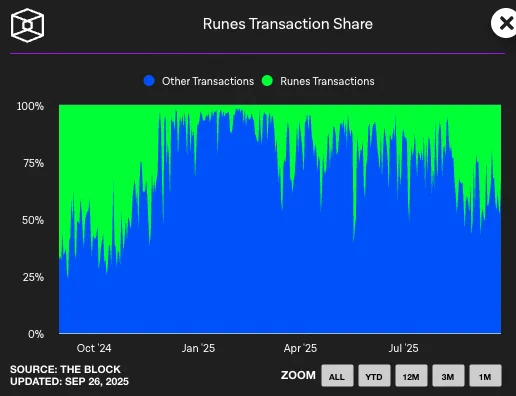Click the Apr '25 x-axis label
The height and width of the screenshot is (396, 516).
(x=300, y=348)
